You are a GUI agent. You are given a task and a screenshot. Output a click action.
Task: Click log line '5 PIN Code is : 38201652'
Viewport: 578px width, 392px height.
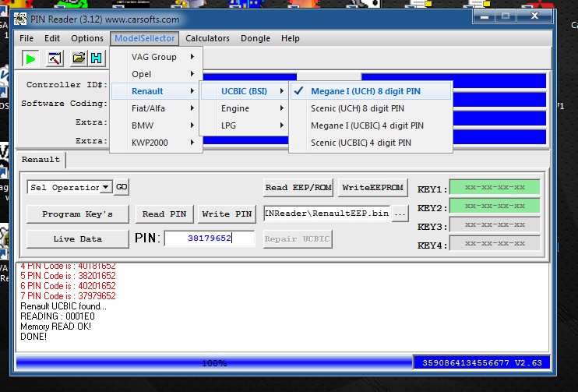pyautogui.click(x=68, y=276)
